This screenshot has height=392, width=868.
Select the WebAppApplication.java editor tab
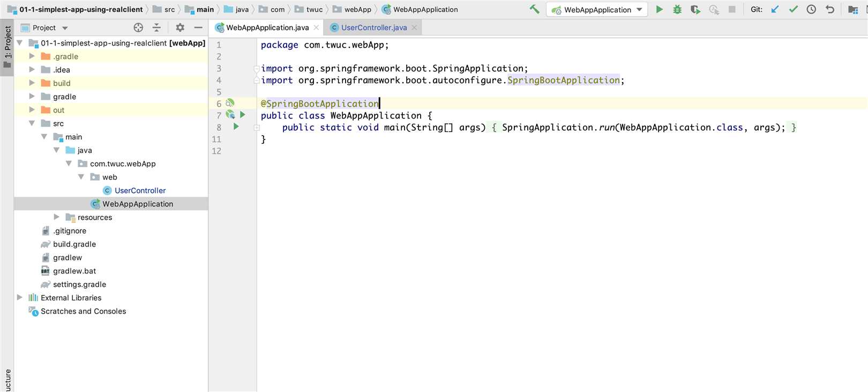point(267,27)
